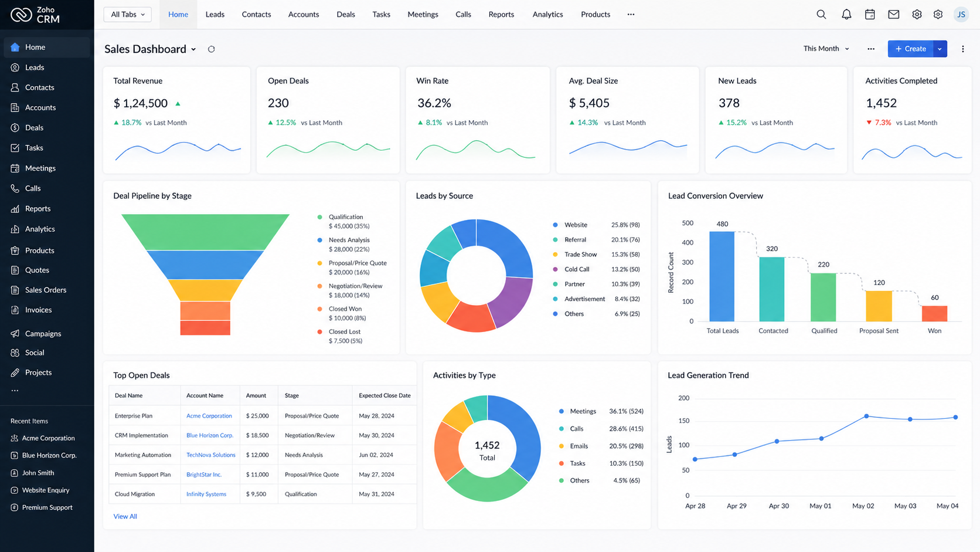Show more top navigation tabs ellipsis
980x552 pixels.
[631, 15]
